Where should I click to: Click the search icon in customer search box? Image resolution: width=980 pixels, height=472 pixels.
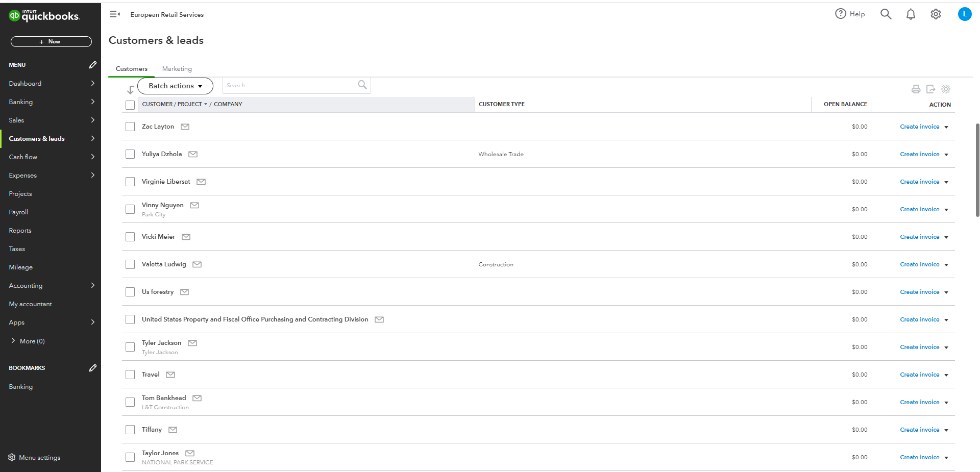(362, 85)
